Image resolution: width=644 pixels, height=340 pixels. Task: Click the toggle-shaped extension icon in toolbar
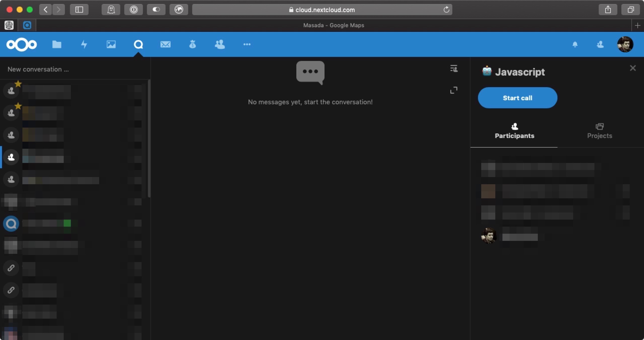point(156,10)
